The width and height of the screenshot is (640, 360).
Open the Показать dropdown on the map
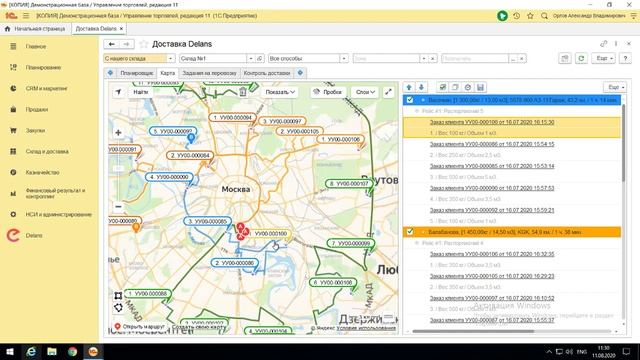pos(280,92)
